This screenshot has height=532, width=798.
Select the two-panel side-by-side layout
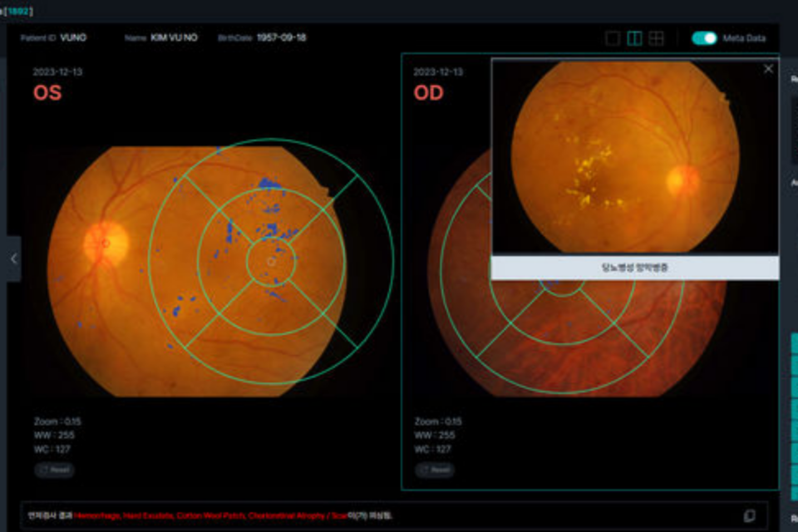pyautogui.click(x=634, y=38)
